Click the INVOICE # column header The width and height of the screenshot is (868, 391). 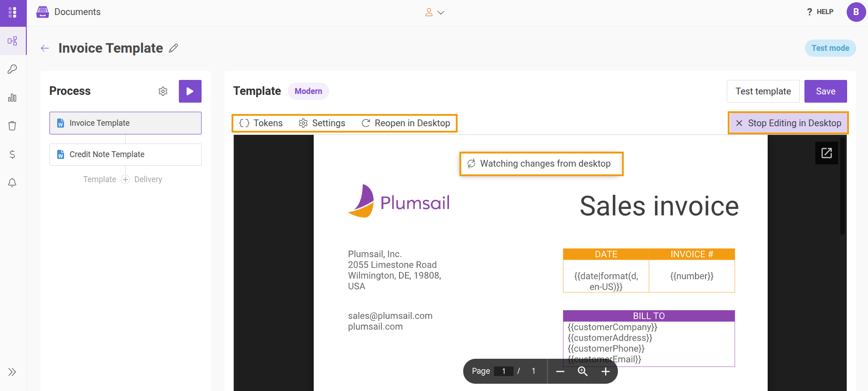click(692, 254)
